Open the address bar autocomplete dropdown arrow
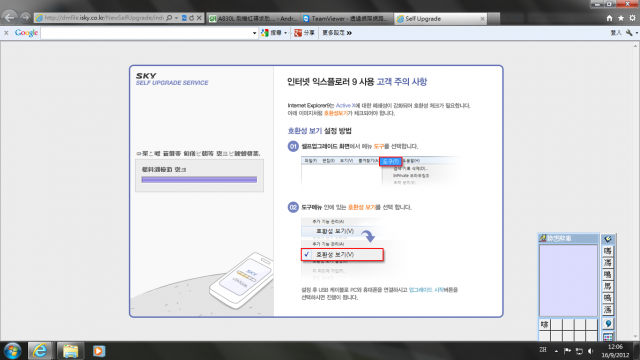Viewport: 640px width, 360px height. point(176,18)
